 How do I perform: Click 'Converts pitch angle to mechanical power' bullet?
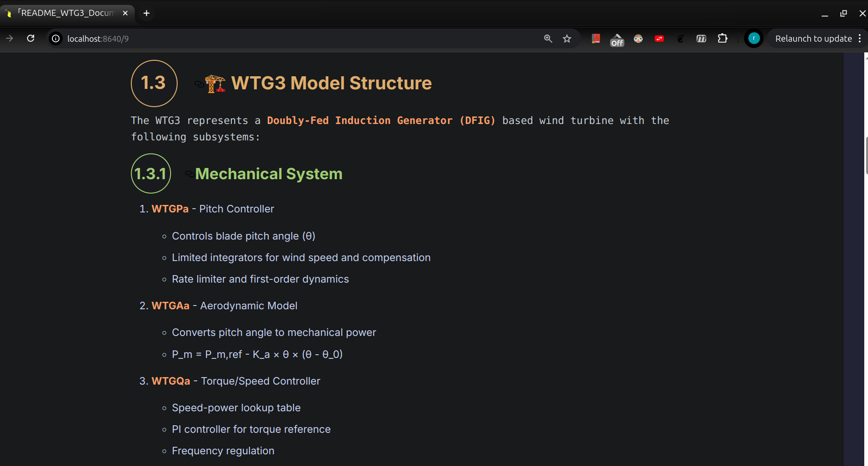(274, 332)
